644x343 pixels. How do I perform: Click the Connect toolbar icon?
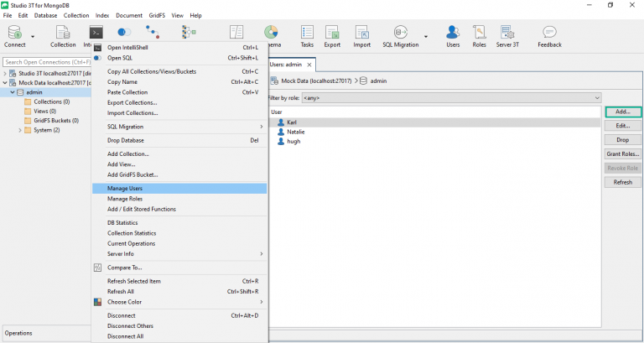click(14, 34)
